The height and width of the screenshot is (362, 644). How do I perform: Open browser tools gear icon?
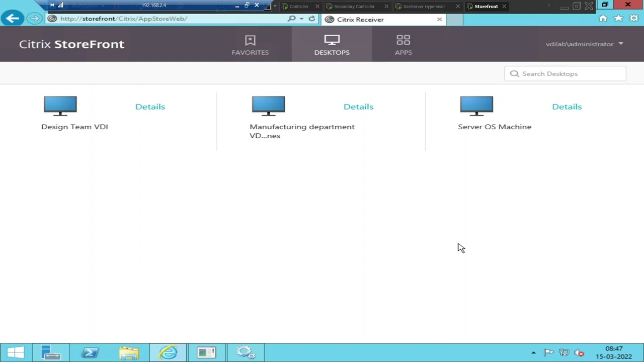pos(633,19)
